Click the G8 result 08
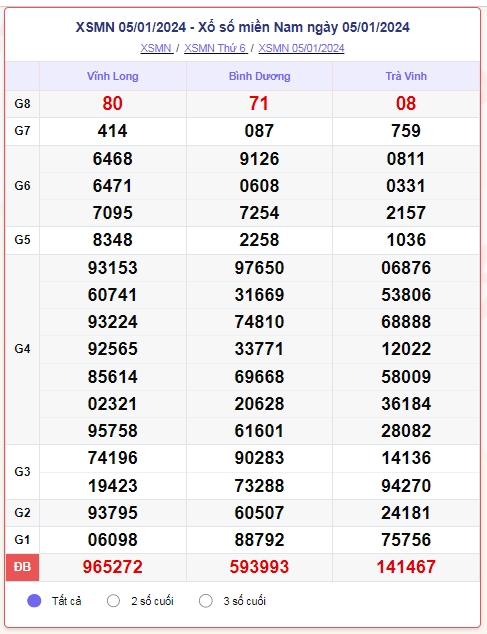487x634 pixels. point(406,104)
